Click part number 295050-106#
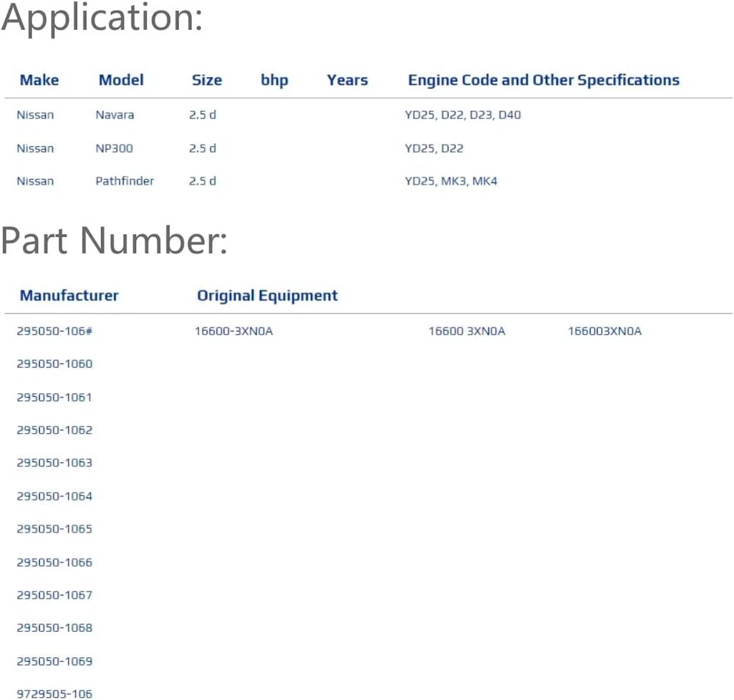734x700 pixels. pos(54,331)
